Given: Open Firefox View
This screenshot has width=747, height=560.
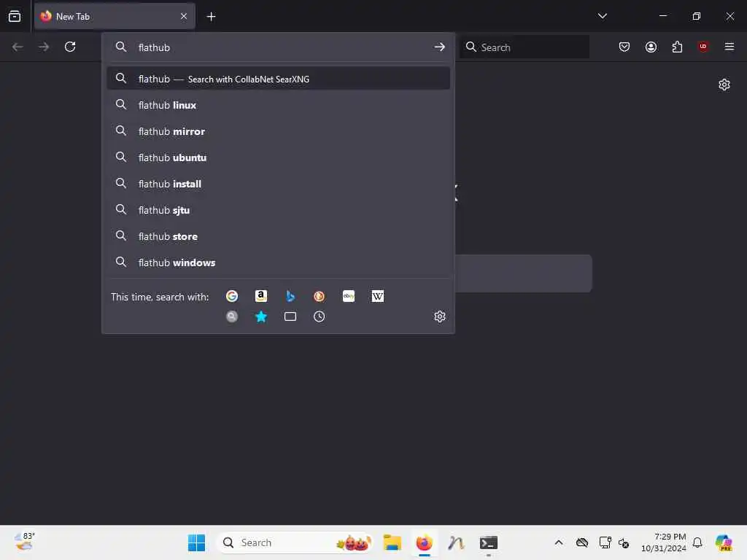Looking at the screenshot, I should tap(15, 16).
